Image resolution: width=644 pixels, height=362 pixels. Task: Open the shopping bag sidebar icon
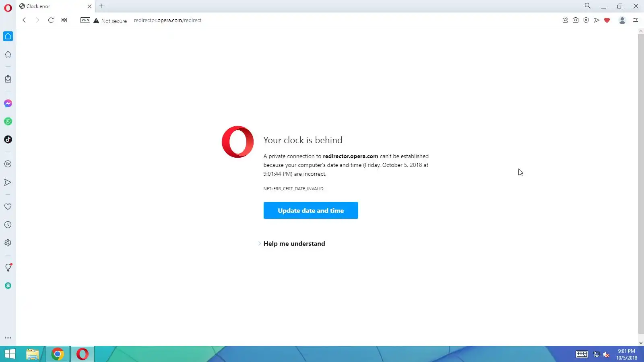pyautogui.click(x=8, y=79)
